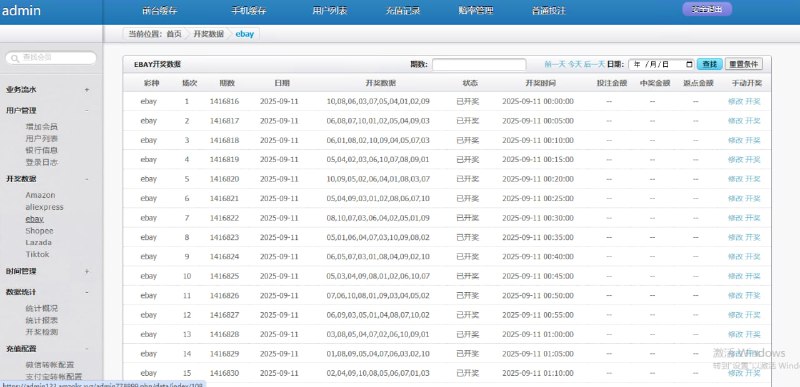The image size is (800, 387).
Task: Click the magnifier icon in sidebar search
Action: point(15,58)
